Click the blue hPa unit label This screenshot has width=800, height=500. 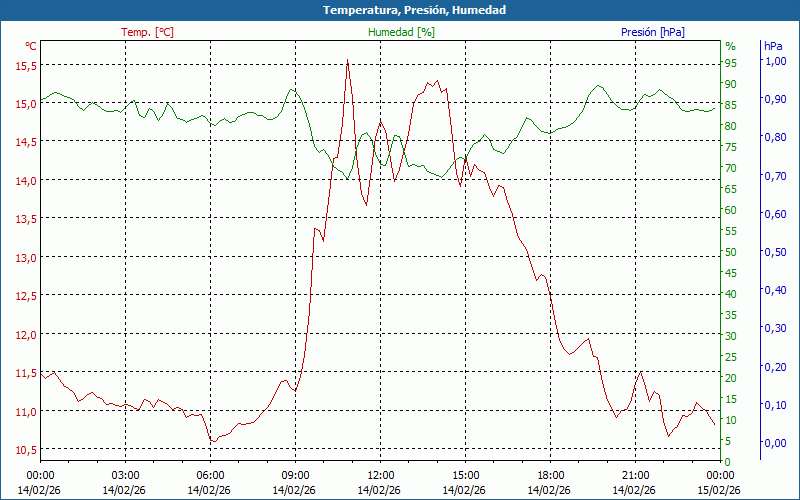(773, 46)
